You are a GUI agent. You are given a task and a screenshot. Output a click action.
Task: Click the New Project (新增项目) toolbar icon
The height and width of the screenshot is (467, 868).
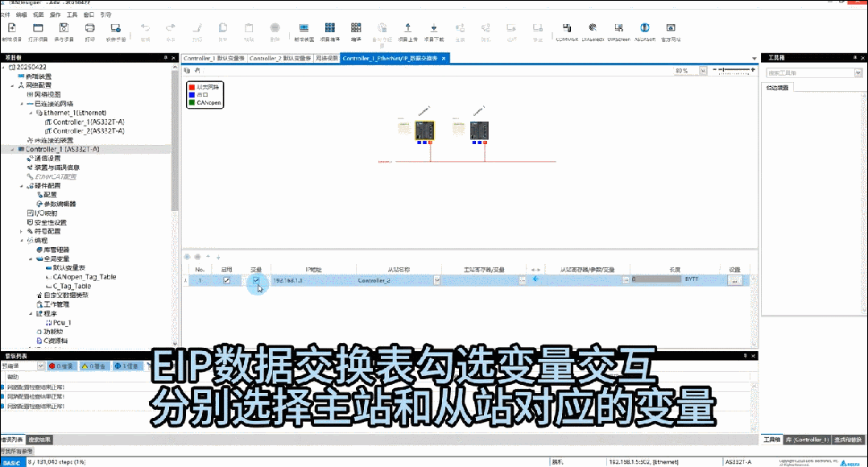click(x=11, y=28)
